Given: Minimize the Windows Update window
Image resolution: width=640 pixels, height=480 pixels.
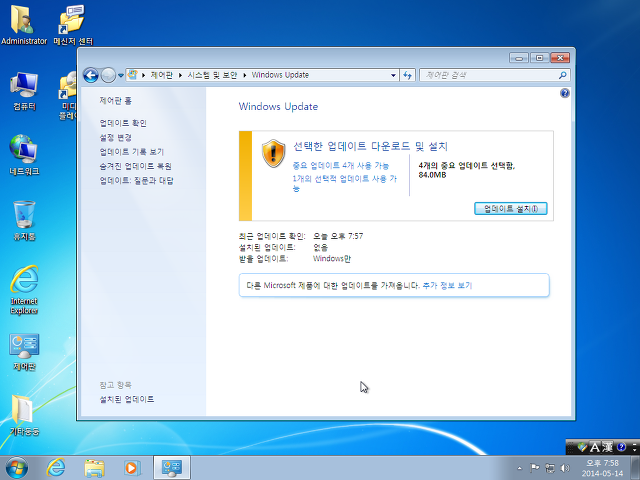Looking at the screenshot, I should [519, 58].
